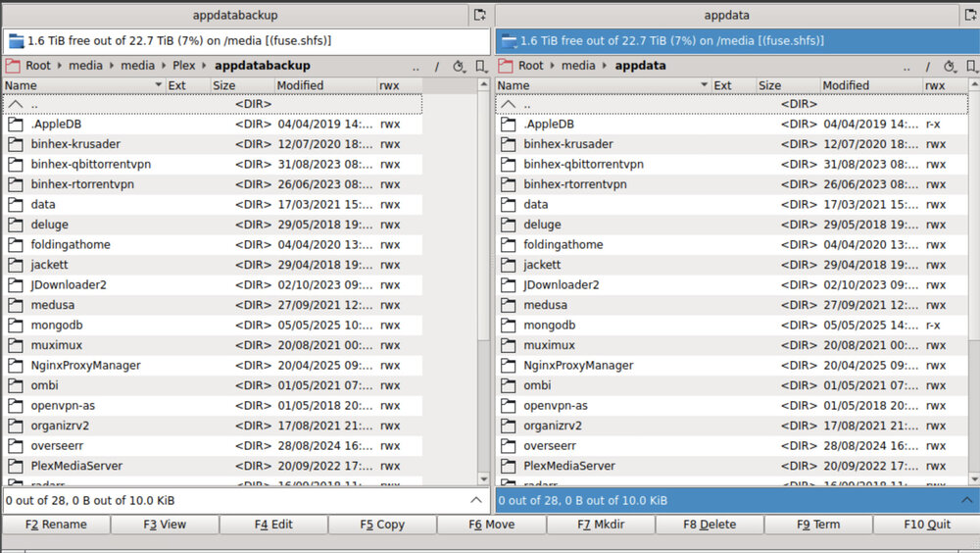
Task: Expand arrow after Root in right breadcrumb
Action: tap(553, 66)
